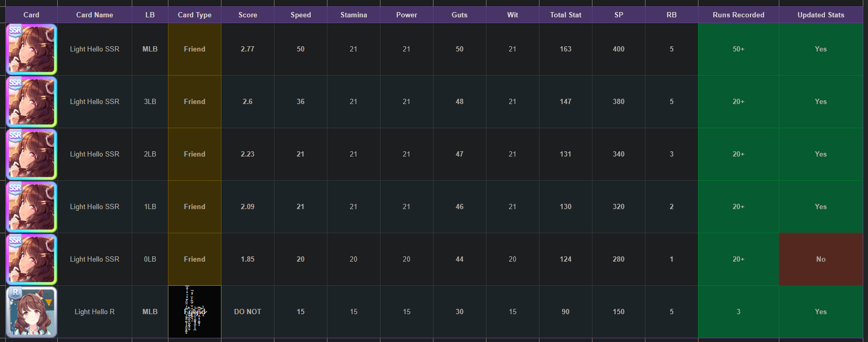Select the SP column header
The image size is (868, 342).
tap(619, 15)
